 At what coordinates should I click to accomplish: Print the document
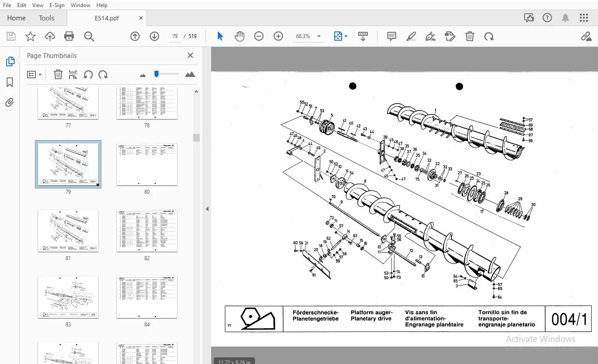[x=69, y=36]
